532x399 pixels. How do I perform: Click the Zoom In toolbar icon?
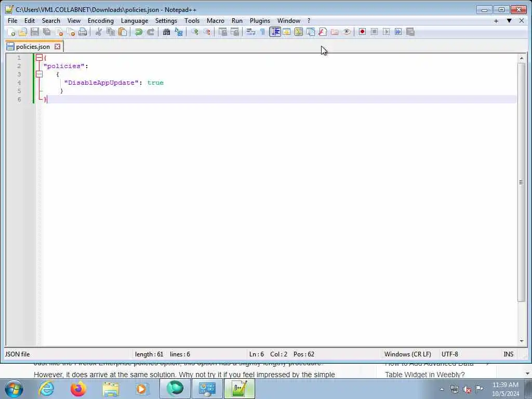click(195, 32)
